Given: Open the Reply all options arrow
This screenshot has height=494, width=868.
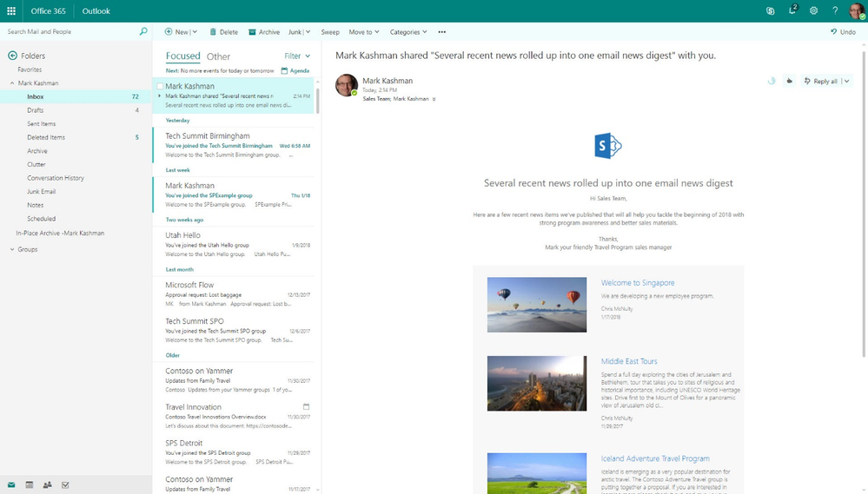Looking at the screenshot, I should (x=846, y=82).
